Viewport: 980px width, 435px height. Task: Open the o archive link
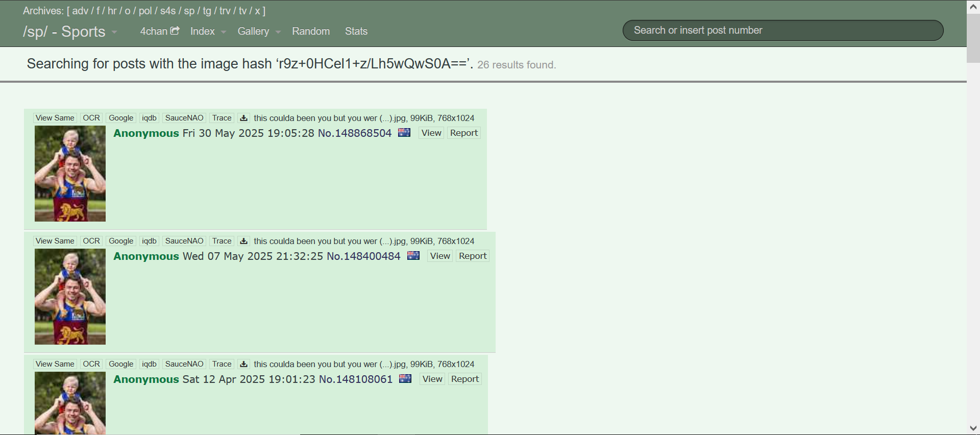tap(128, 11)
